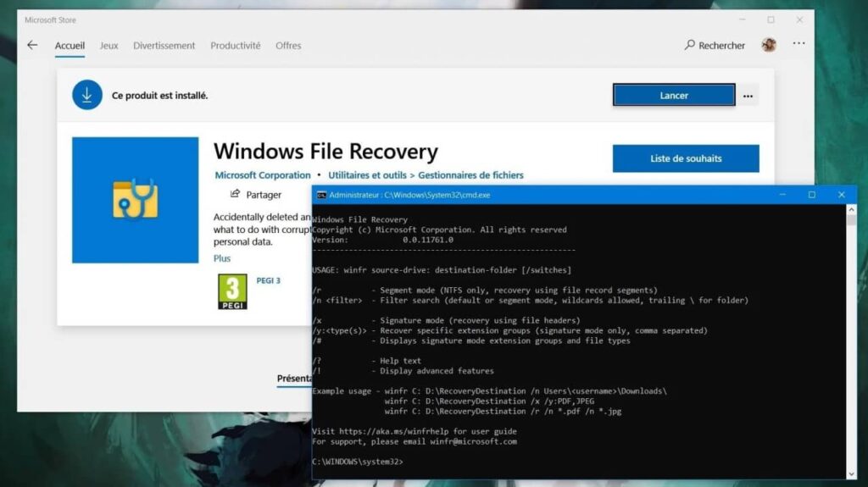Screen dimensions: 868x487
Task: Select the Productivité tab
Action: (236, 46)
